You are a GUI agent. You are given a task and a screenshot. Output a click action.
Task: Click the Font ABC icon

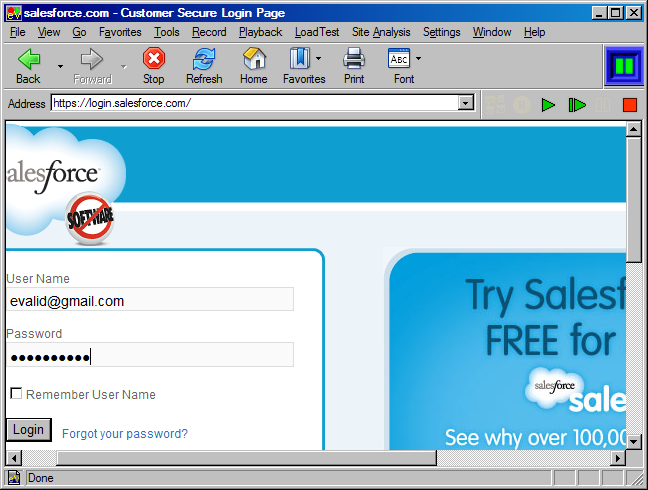pyautogui.click(x=399, y=58)
